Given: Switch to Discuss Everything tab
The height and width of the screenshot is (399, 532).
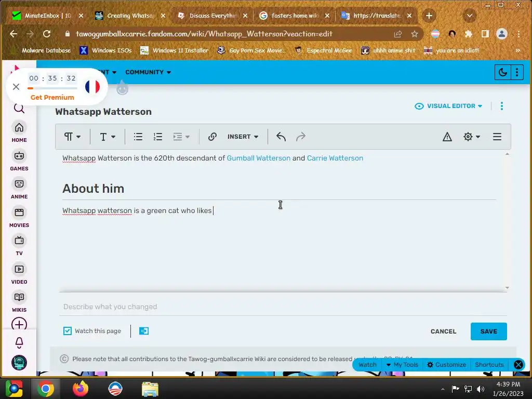Looking at the screenshot, I should 213,16.
